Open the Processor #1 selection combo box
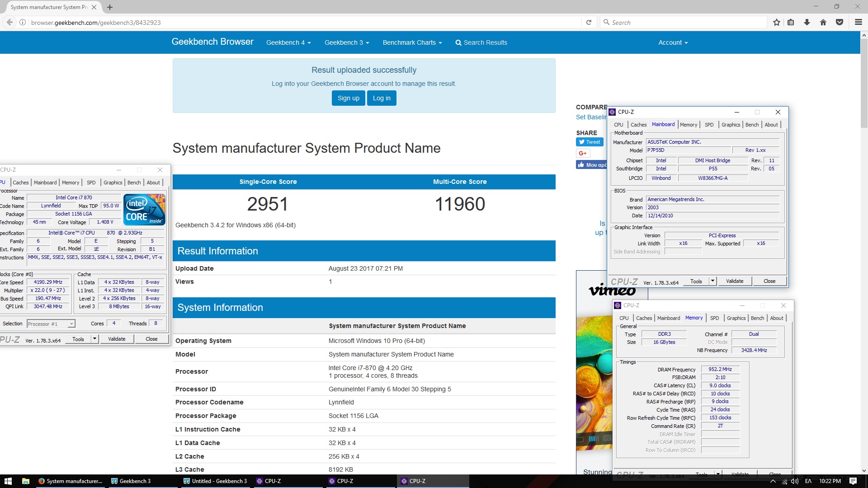 (51, 324)
